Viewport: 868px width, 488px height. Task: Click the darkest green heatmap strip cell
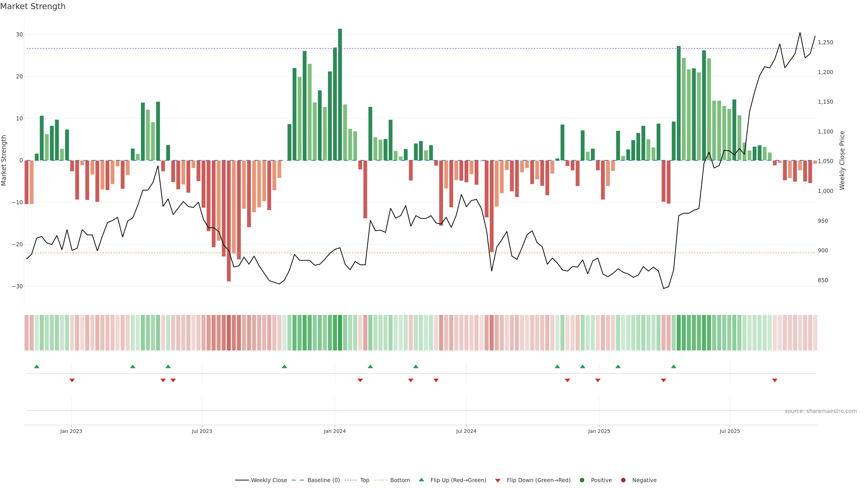(x=340, y=332)
